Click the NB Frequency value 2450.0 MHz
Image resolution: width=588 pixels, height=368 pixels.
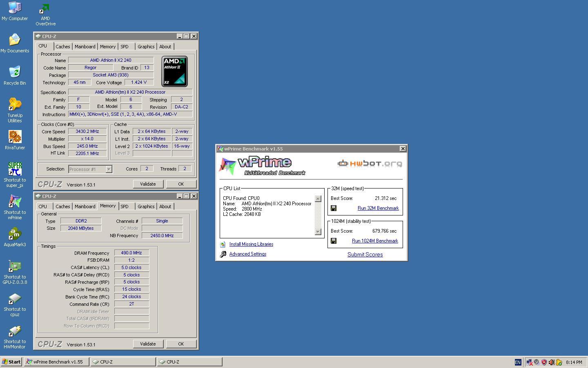tap(162, 236)
